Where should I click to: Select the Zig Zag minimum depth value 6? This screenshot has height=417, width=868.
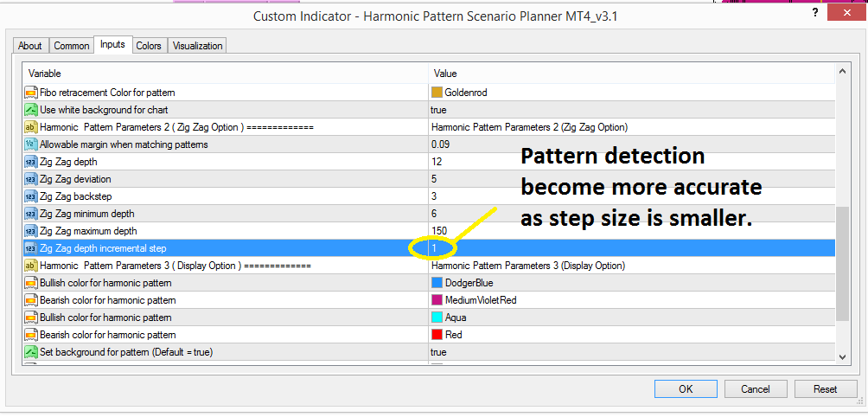(434, 214)
